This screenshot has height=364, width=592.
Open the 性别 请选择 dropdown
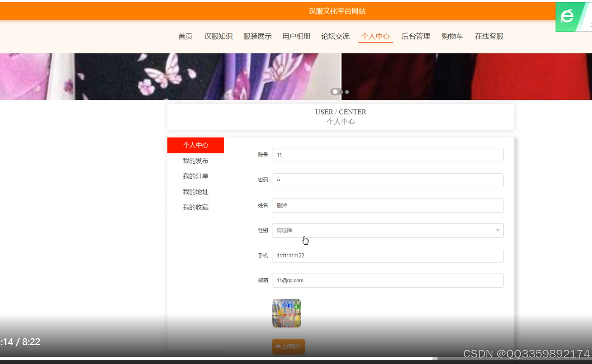click(388, 231)
